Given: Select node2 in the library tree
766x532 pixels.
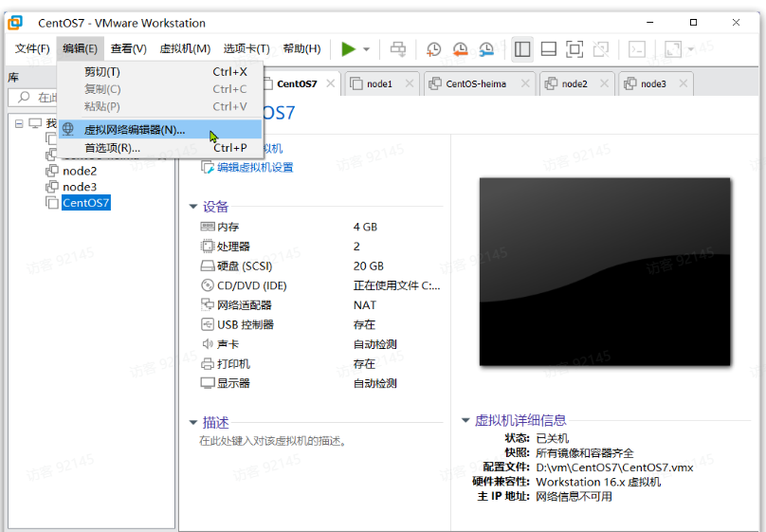Looking at the screenshot, I should point(79,171).
